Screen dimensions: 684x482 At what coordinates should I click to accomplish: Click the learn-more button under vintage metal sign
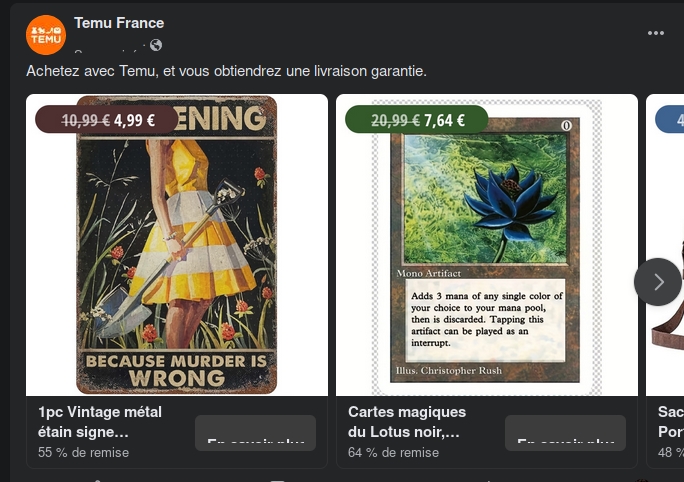(x=255, y=433)
